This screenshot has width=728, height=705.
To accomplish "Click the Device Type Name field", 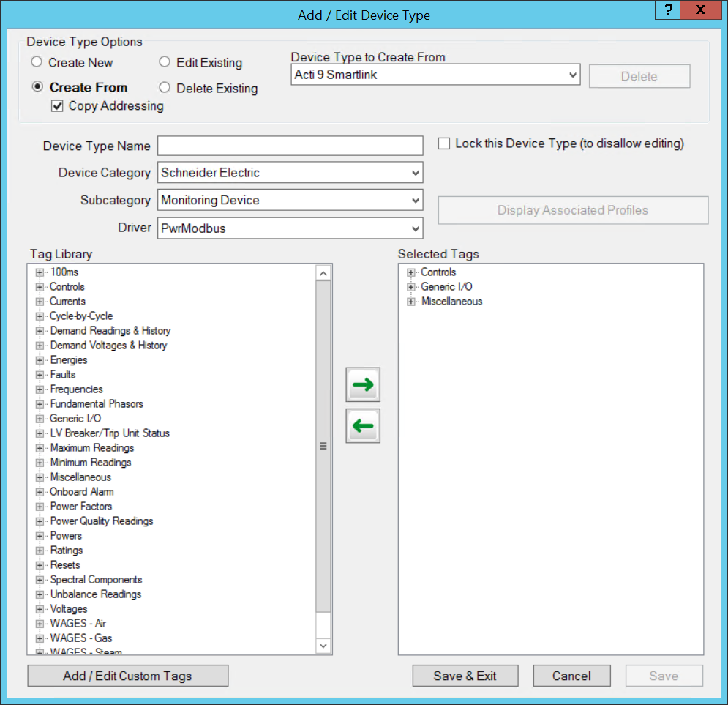I will 290,145.
